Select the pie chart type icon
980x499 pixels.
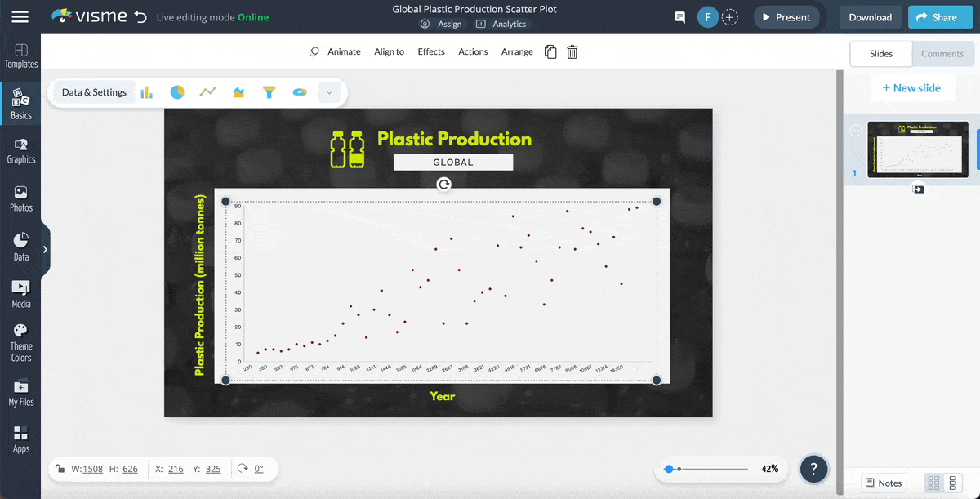click(177, 92)
